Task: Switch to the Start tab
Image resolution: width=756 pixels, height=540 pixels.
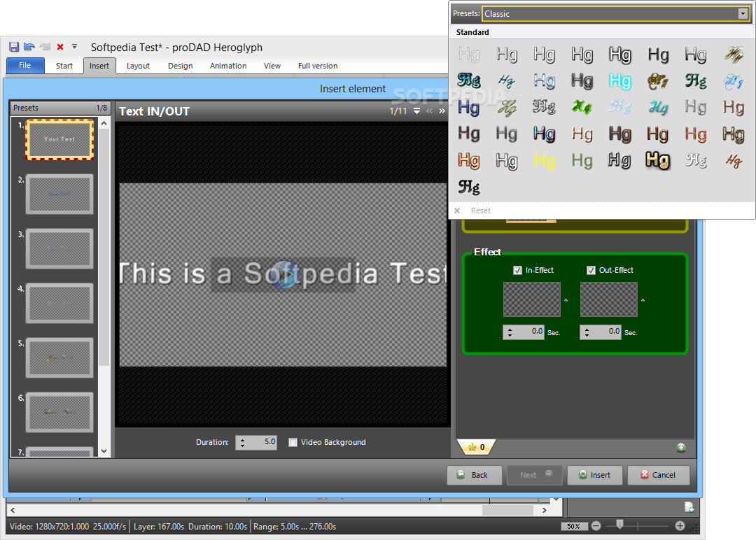Action: pos(64,66)
